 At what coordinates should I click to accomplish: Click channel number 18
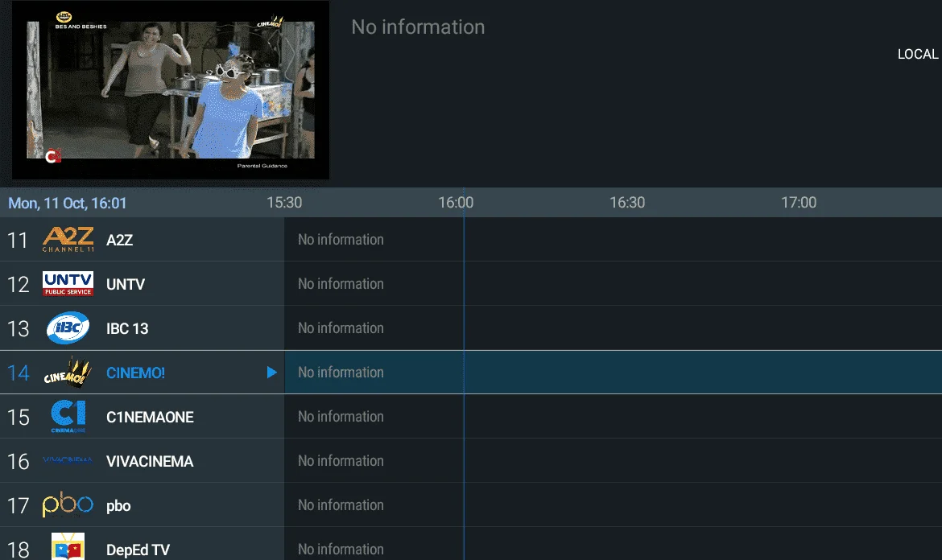[x=18, y=550]
